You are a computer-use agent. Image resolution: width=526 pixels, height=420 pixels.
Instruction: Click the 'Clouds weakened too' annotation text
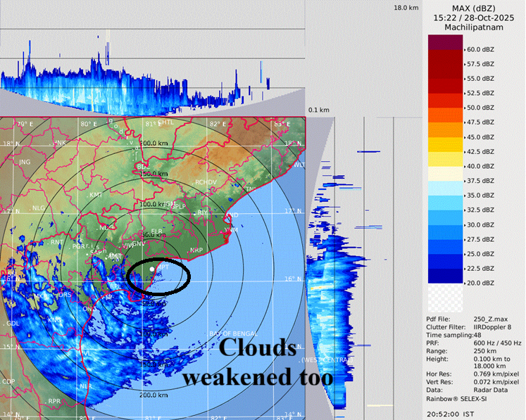click(x=256, y=362)
